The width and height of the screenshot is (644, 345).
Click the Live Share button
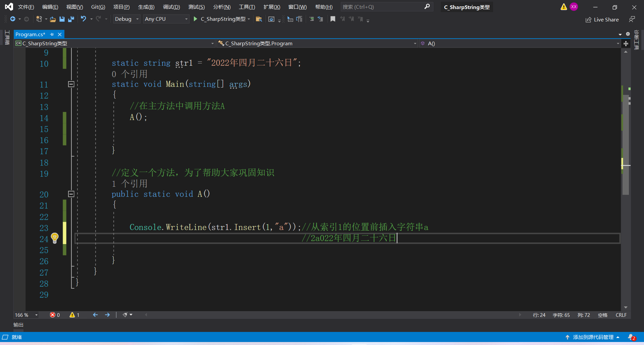click(x=602, y=19)
